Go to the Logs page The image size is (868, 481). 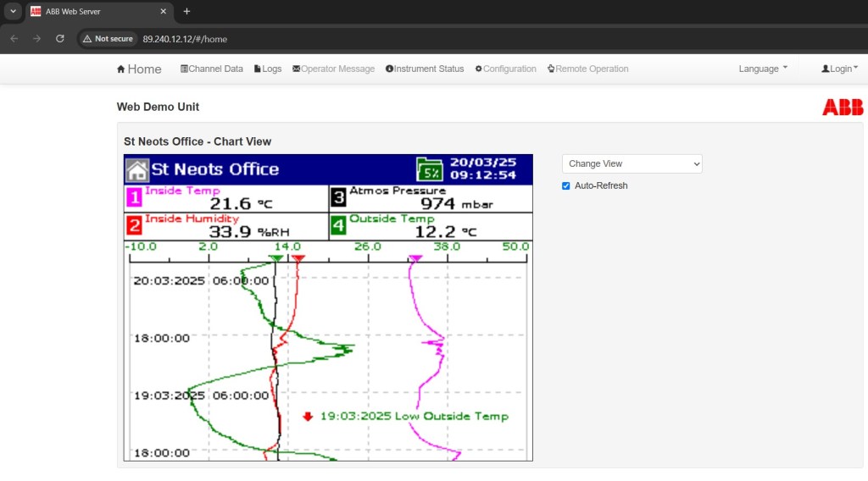268,69
